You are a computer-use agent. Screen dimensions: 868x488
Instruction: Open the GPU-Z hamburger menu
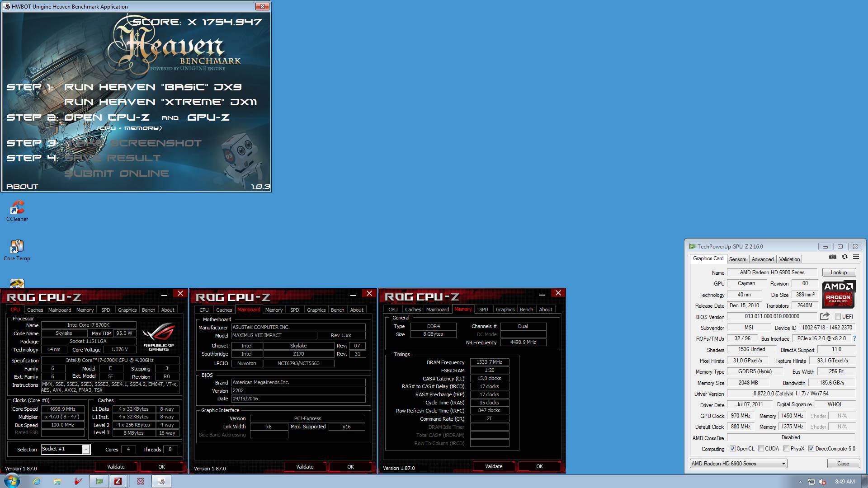(856, 257)
